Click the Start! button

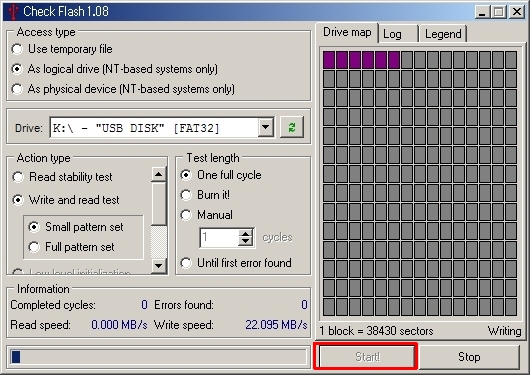click(367, 357)
